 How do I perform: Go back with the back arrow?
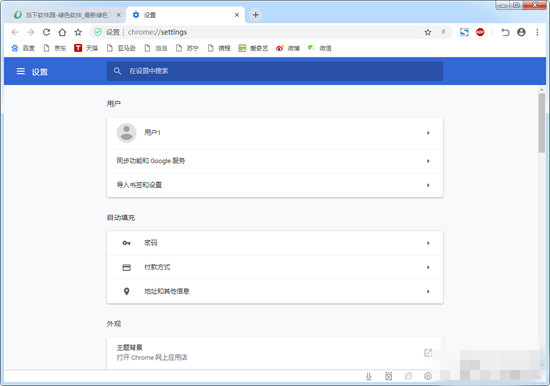coord(15,32)
